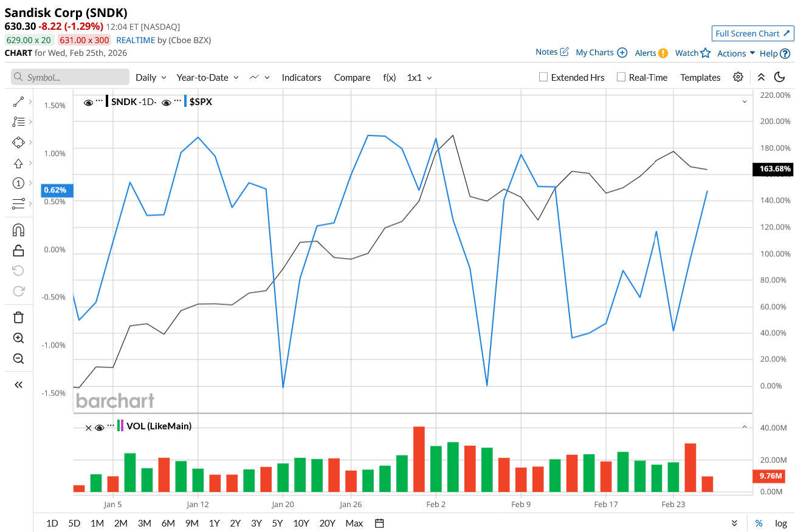Select the numbered annotation tool

tap(18, 183)
